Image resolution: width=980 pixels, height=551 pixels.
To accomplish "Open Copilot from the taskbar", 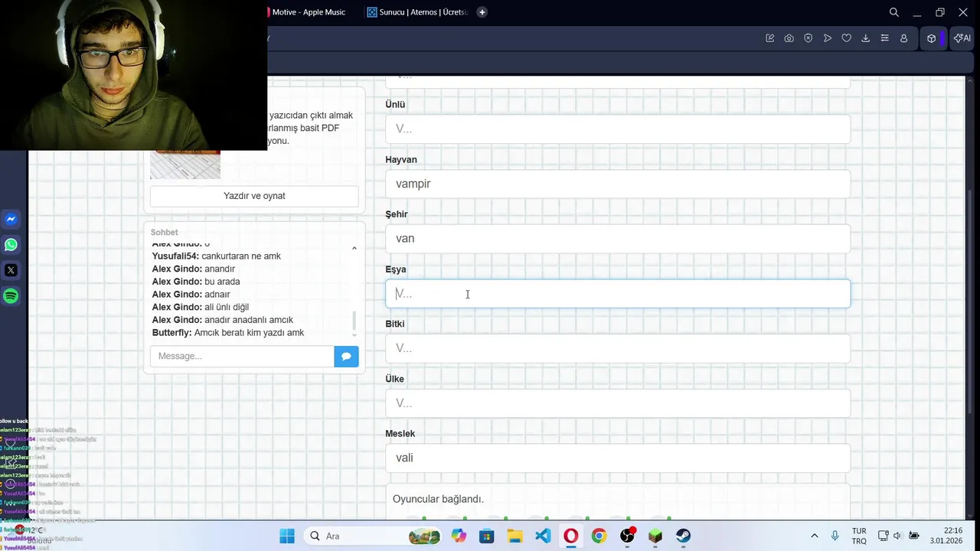I will (x=459, y=536).
